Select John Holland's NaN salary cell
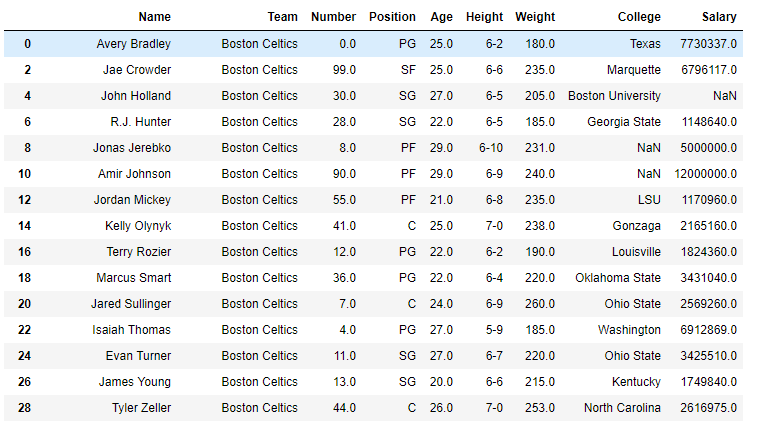The image size is (765, 426). [725, 96]
